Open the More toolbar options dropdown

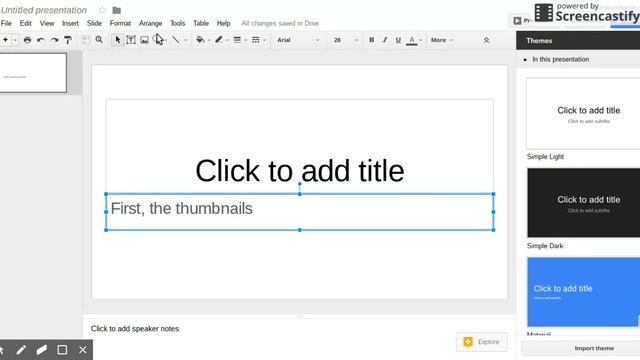pyautogui.click(x=442, y=40)
